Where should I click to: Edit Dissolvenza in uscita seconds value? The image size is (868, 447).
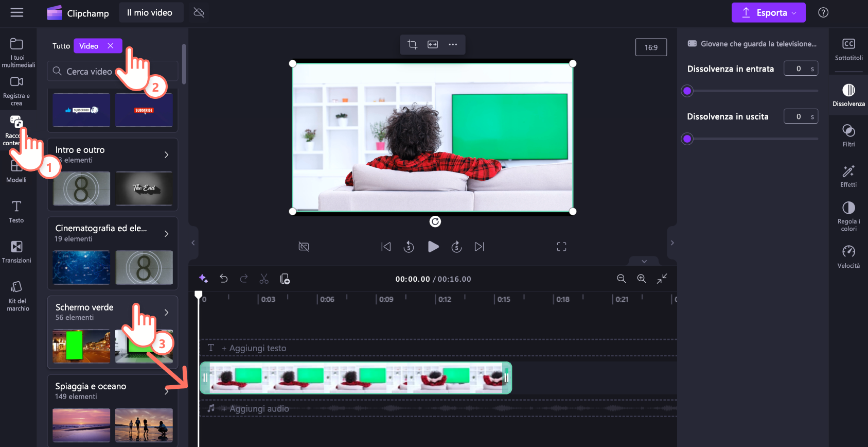[x=801, y=116]
